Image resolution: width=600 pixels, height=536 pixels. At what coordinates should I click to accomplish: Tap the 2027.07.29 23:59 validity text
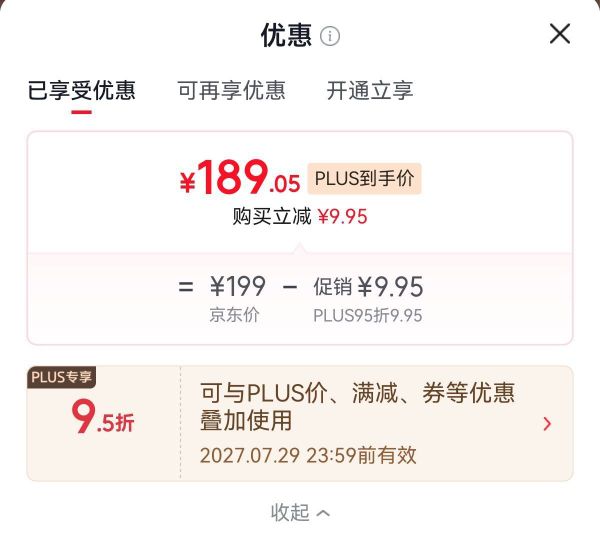[x=308, y=455]
